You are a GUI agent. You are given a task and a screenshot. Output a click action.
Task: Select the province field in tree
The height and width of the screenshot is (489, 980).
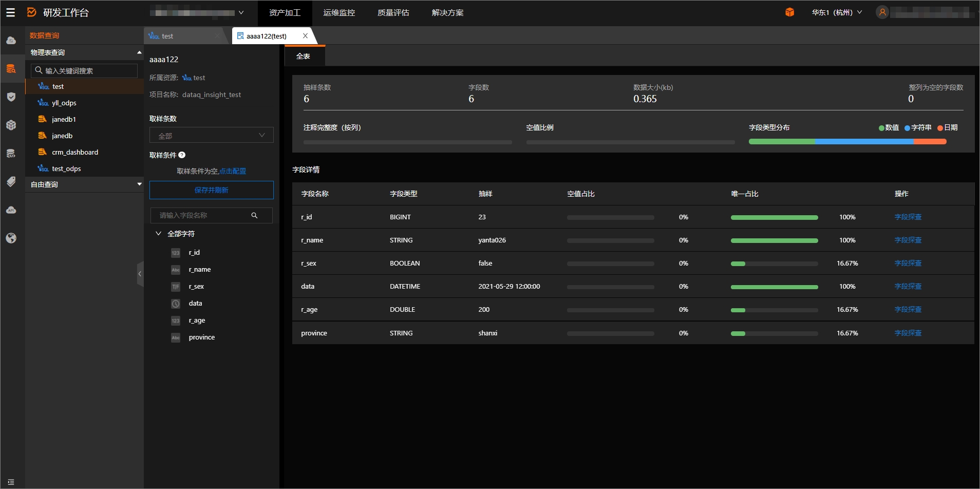(202, 337)
